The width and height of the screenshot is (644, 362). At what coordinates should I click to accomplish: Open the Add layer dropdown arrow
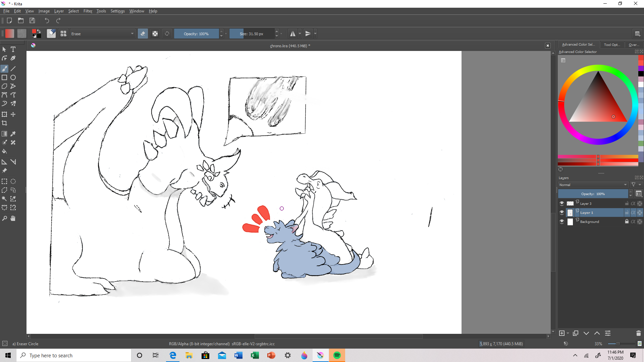(x=568, y=333)
